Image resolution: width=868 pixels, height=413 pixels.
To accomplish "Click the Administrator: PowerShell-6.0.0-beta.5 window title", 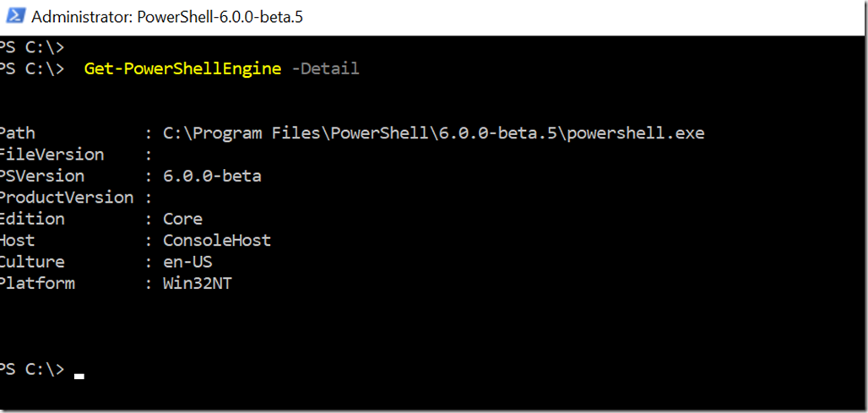I will point(167,17).
